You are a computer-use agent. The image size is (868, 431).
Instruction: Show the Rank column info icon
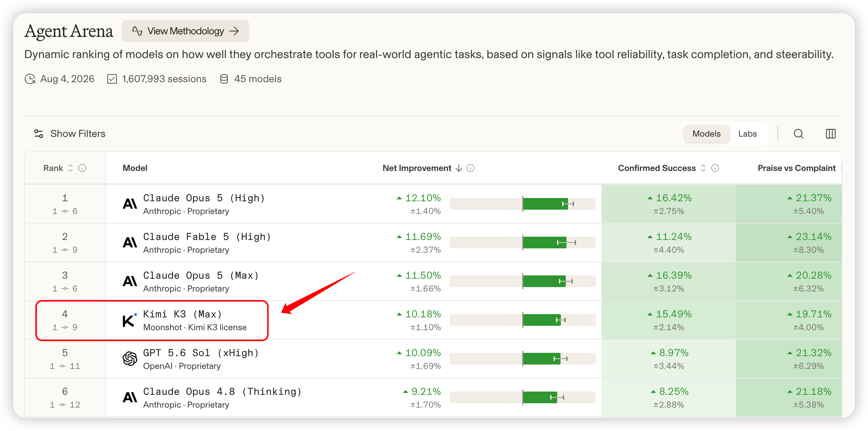pyautogui.click(x=82, y=168)
